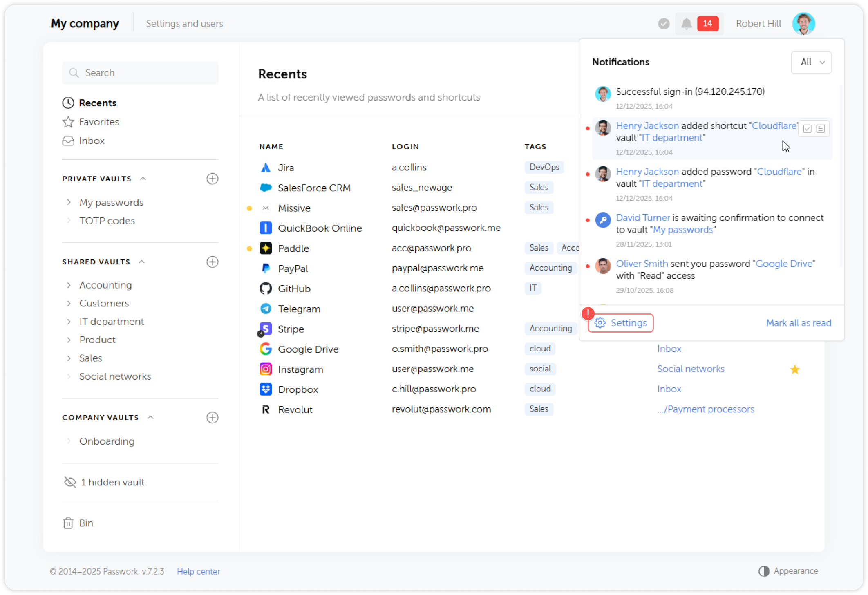Viewport: 868px width, 595px height.
Task: Open Settings and users
Action: [184, 23]
